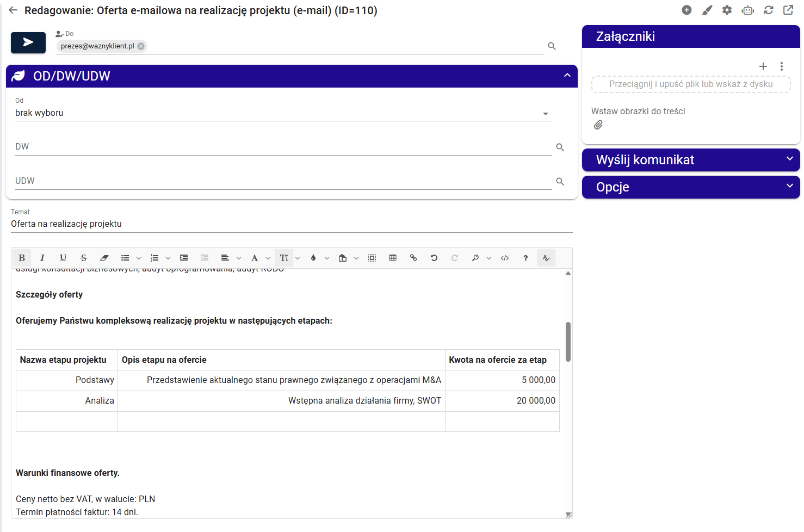Undo the last edit
Image resolution: width=804 pixels, height=532 pixels.
coord(434,258)
